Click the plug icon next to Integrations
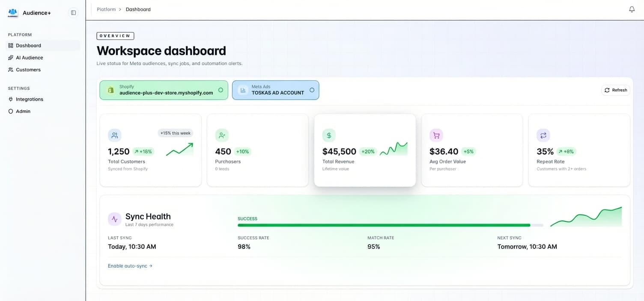Screen dimensions: 644x301 (10, 99)
